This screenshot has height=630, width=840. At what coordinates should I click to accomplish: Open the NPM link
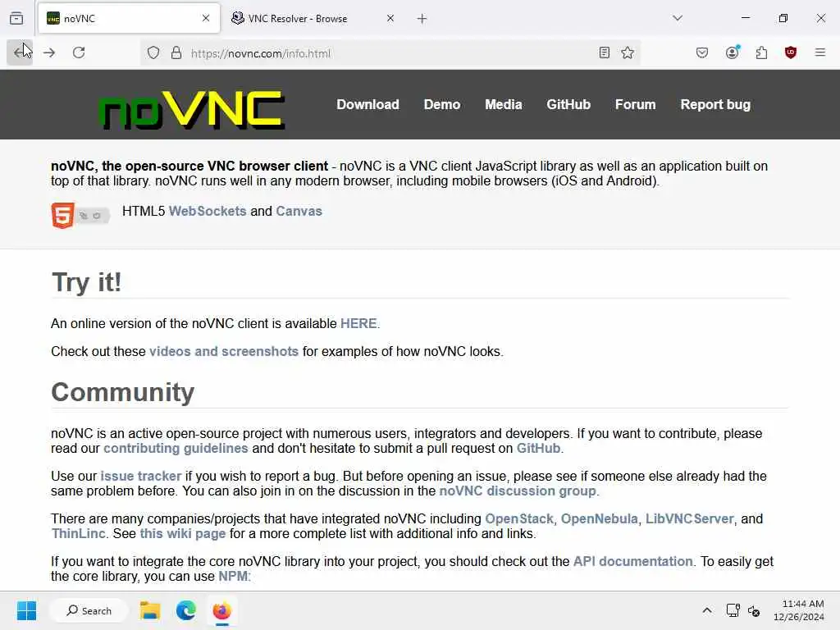click(233, 577)
